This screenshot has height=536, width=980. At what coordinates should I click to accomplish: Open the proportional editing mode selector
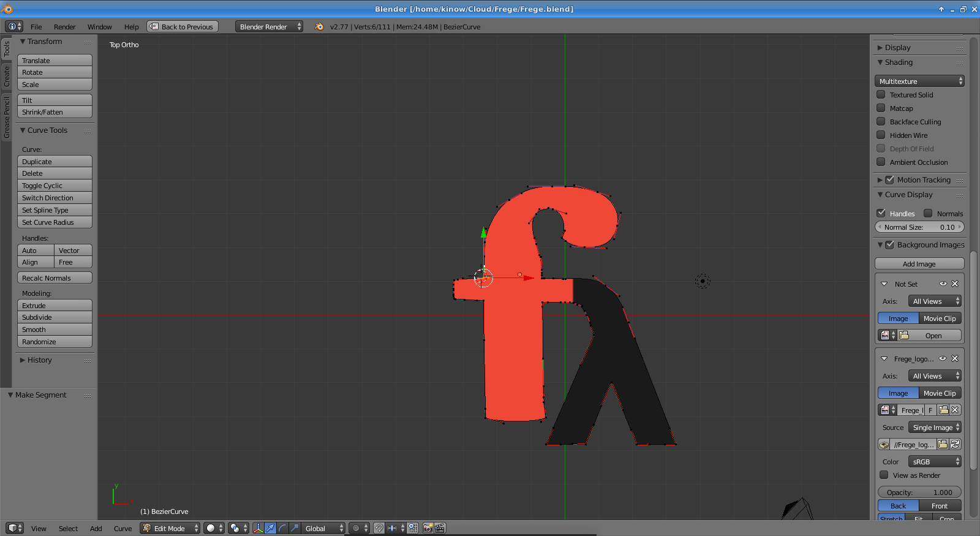point(359,528)
